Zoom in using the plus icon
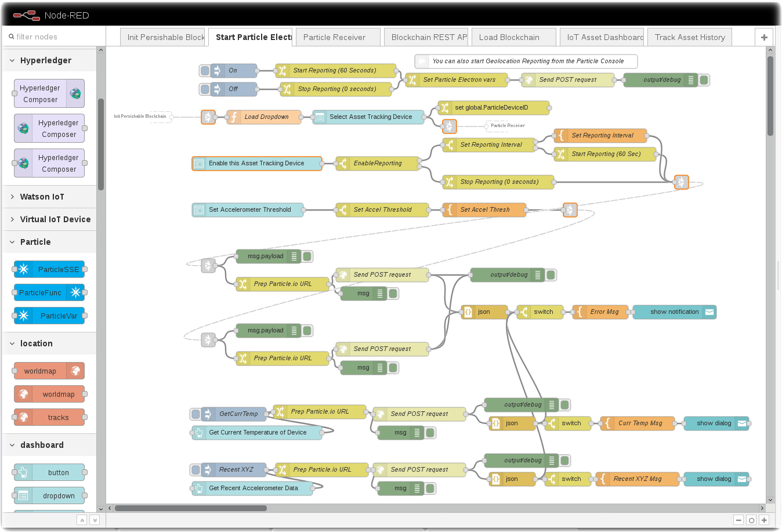Viewport: 782px width, 532px height. pos(764,520)
